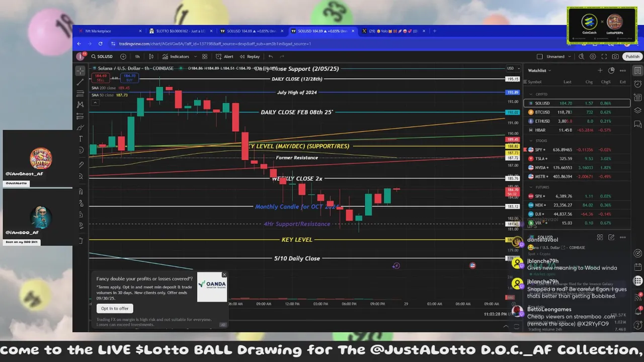Select the Zoom in tool

[x=80, y=176]
